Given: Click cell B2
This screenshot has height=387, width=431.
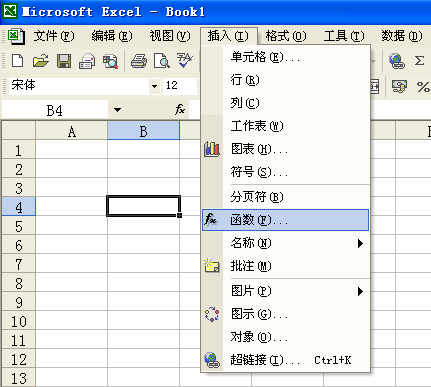Looking at the screenshot, I should 144,169.
